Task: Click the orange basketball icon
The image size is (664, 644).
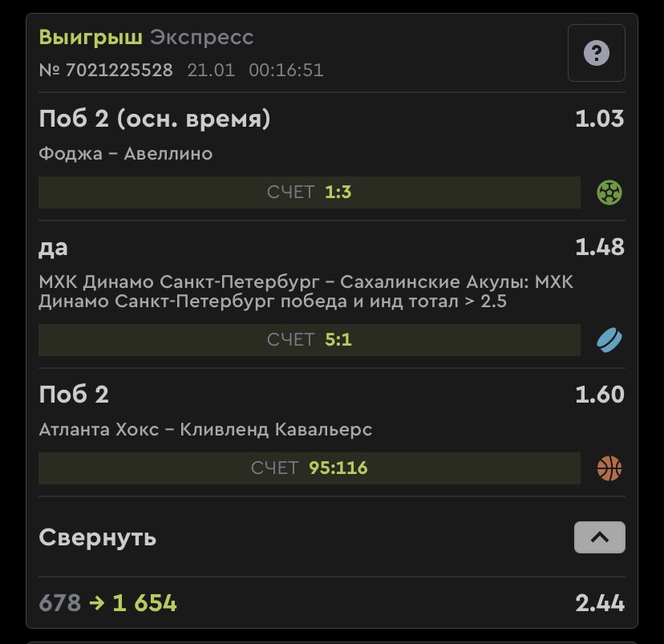Action: tap(609, 468)
